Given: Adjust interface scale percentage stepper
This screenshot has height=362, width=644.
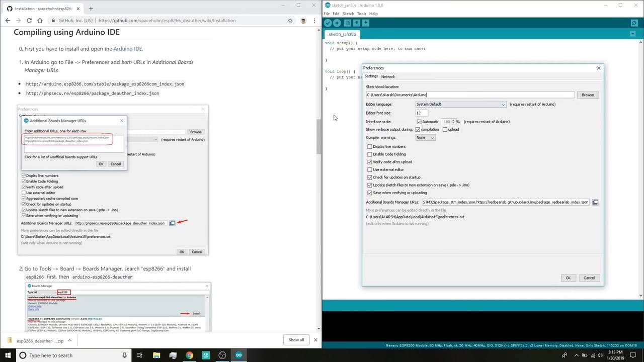Looking at the screenshot, I should (x=453, y=122).
